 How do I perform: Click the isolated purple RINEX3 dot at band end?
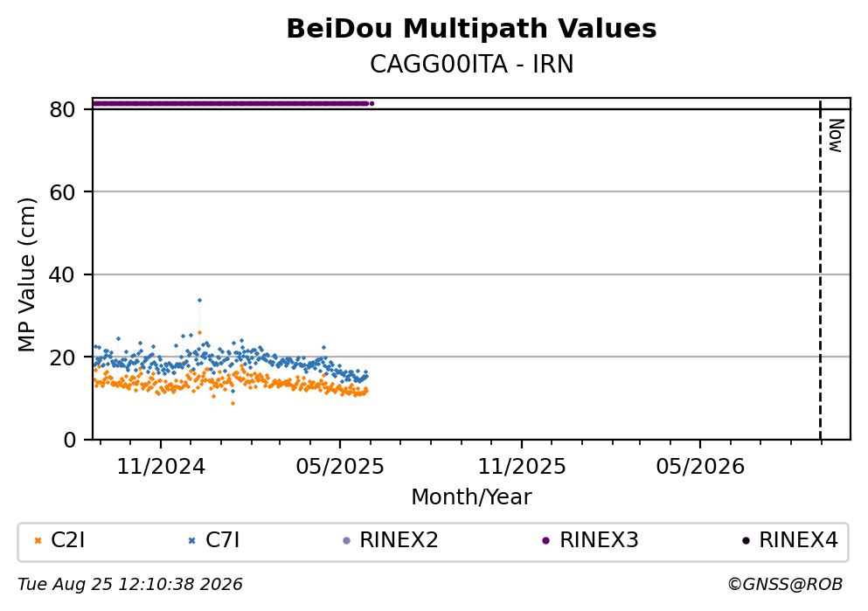372,103
